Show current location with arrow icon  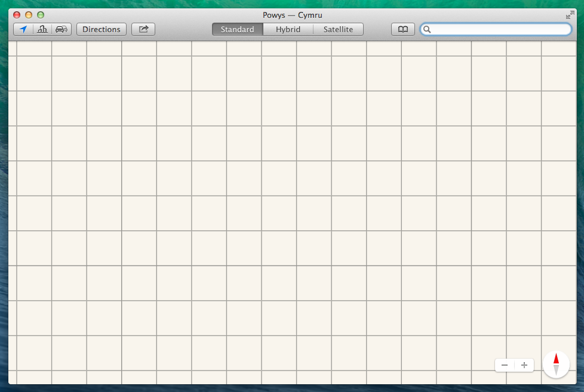pos(23,29)
